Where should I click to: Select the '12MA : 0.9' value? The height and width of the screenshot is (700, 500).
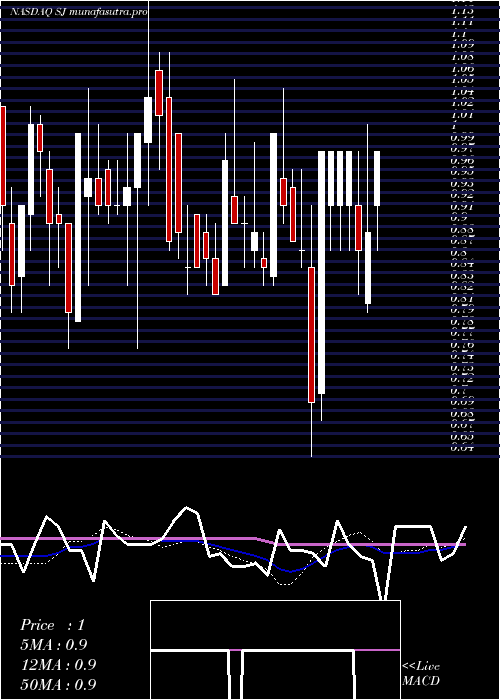point(59,665)
